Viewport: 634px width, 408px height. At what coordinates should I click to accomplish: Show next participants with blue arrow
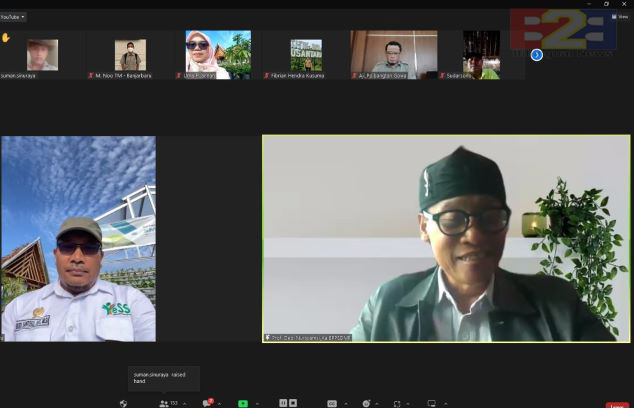[537, 55]
